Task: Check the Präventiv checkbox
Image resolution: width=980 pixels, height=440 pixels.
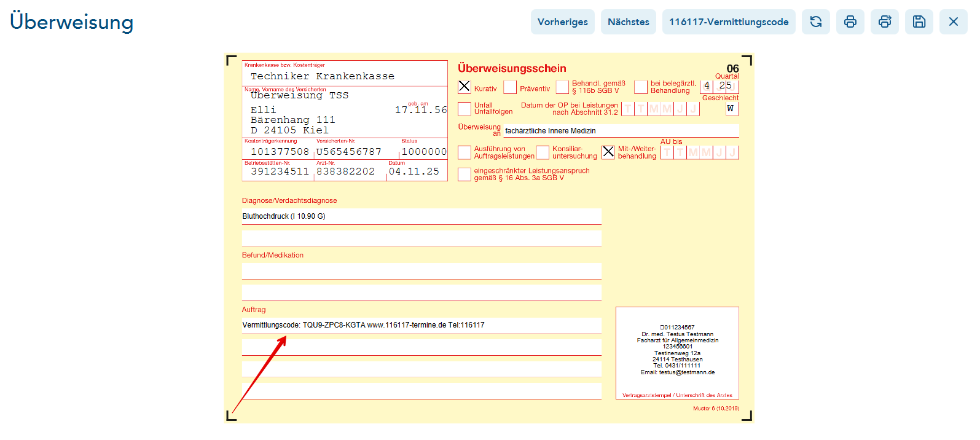Action: pos(510,87)
